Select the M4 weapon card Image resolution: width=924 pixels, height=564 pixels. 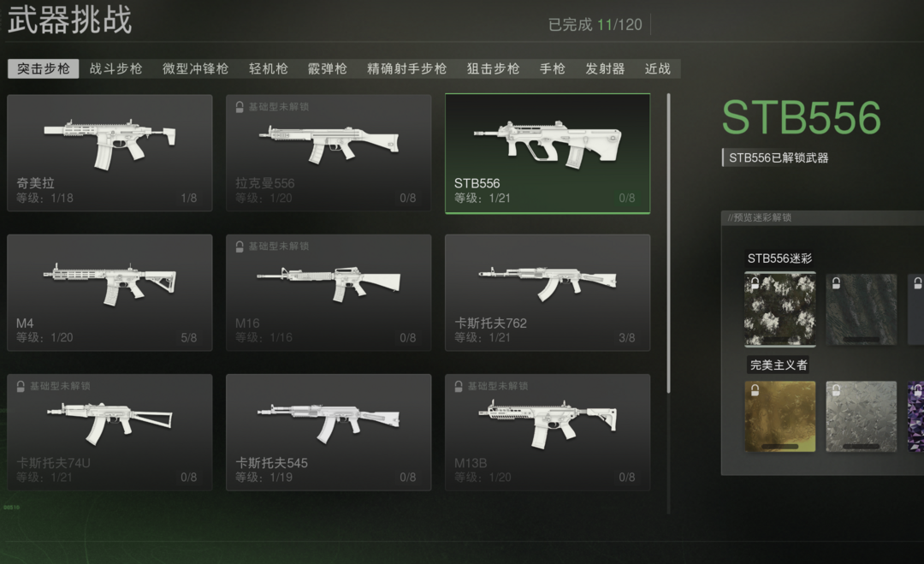click(x=110, y=293)
